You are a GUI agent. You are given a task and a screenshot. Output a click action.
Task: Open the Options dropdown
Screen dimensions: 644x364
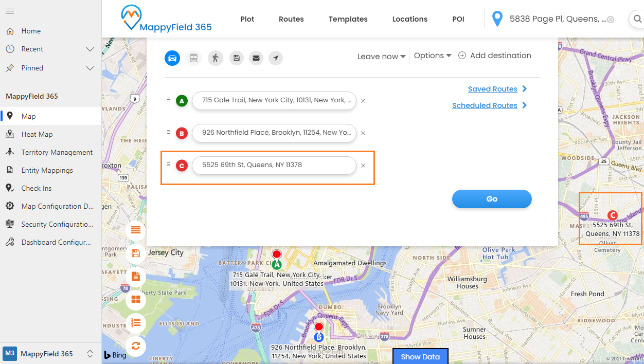point(433,56)
